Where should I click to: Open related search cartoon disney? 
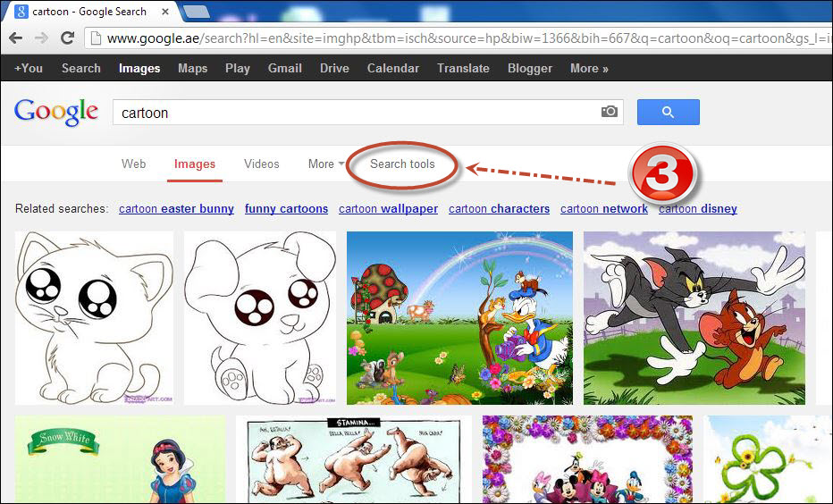coord(697,209)
